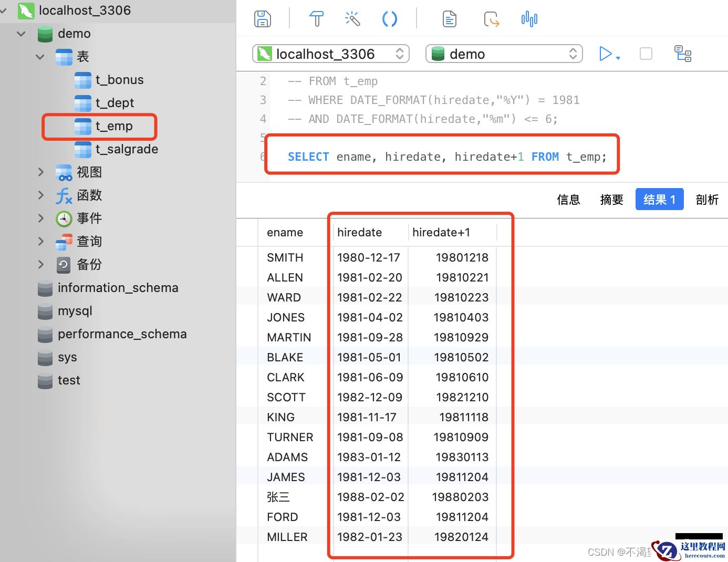Switch to the 剖析 tab

pos(706,200)
